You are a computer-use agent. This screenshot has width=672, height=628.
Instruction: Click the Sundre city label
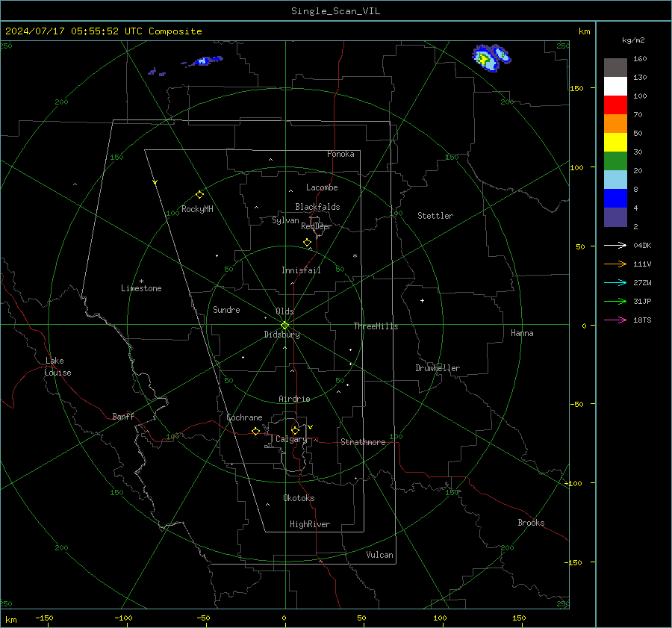click(226, 310)
